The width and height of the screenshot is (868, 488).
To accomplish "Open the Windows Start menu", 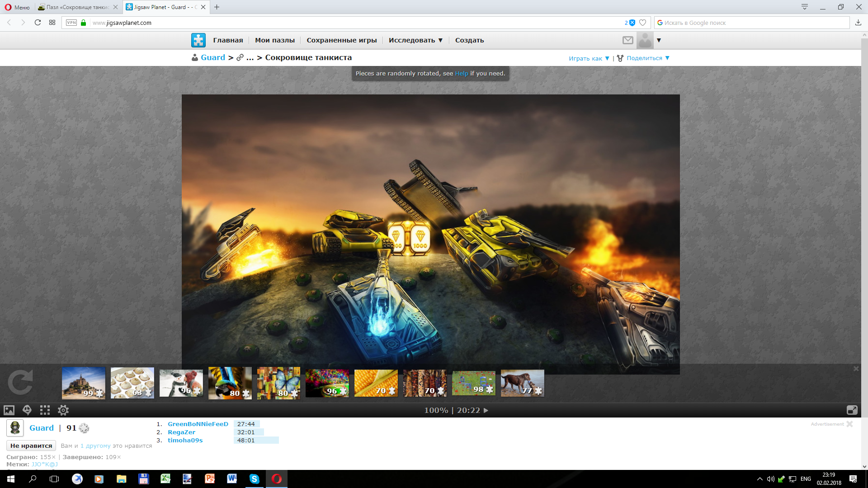I will click(11, 479).
